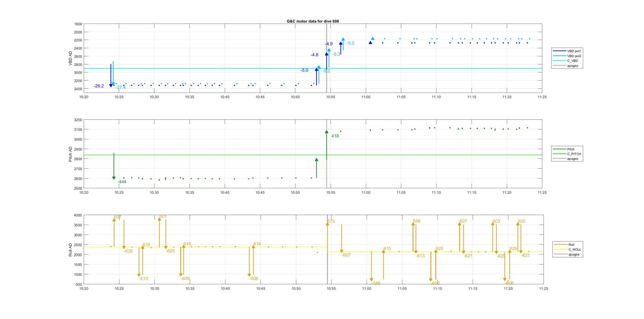The image size is (644, 319).
Task: Click the '625' roll data label
Action: pos(513,249)
